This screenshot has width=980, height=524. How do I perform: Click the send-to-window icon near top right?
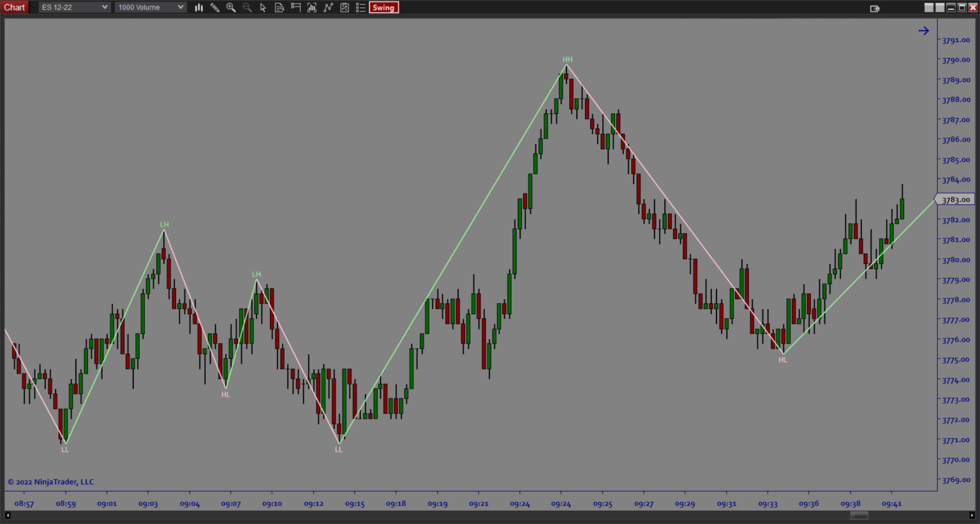[x=875, y=8]
